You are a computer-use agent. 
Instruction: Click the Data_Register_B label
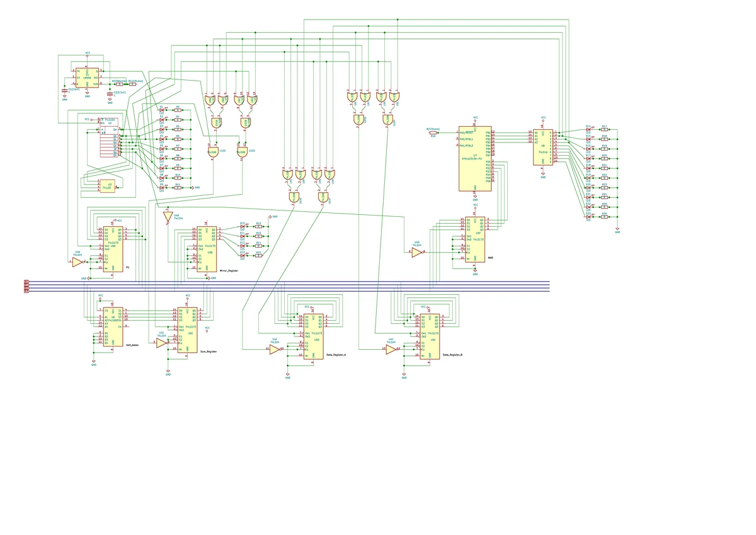453,355
